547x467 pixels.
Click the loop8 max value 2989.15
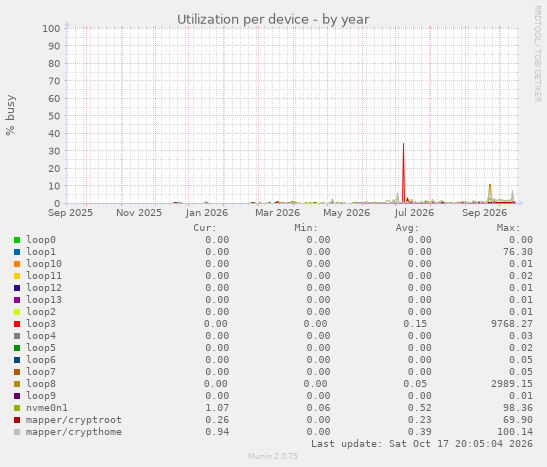click(x=512, y=384)
